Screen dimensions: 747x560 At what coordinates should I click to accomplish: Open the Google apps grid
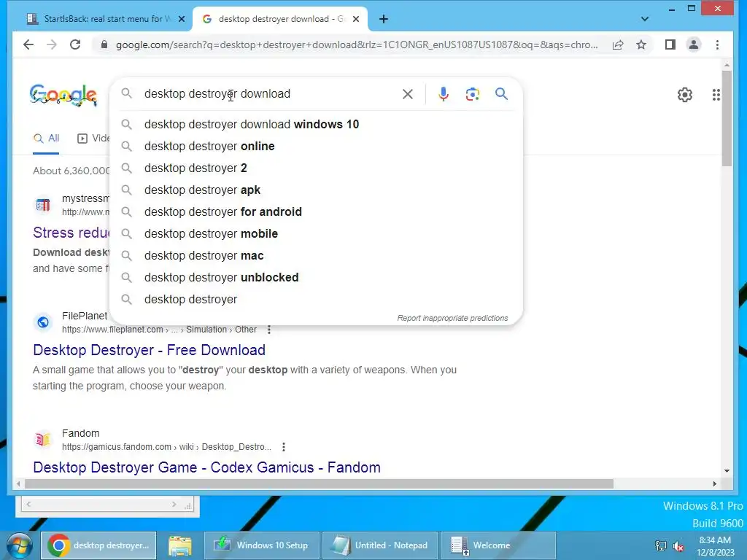716,95
